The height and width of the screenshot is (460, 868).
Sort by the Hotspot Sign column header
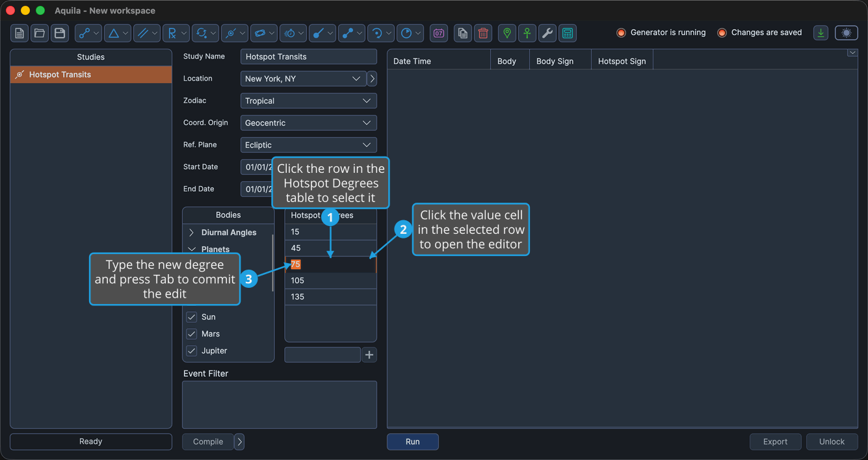click(622, 61)
